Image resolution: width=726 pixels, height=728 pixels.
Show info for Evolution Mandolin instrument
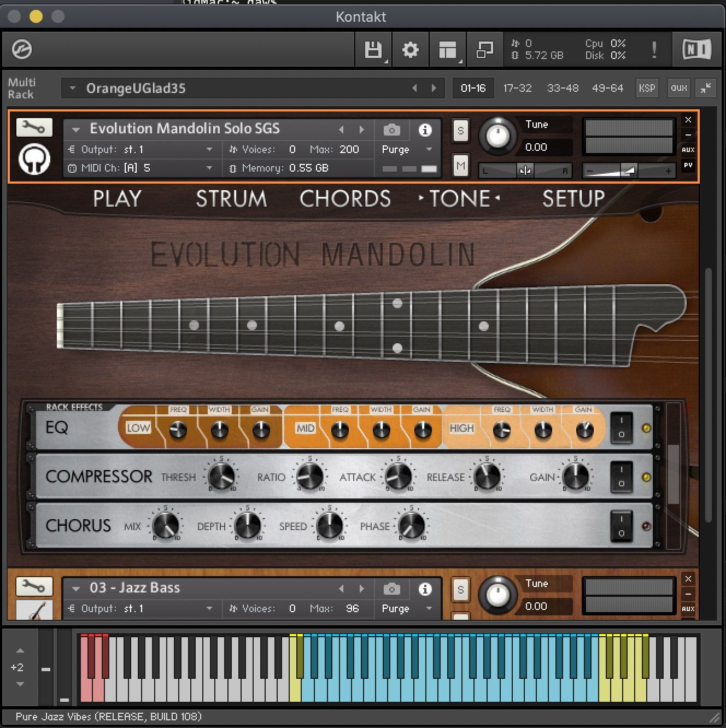(425, 130)
